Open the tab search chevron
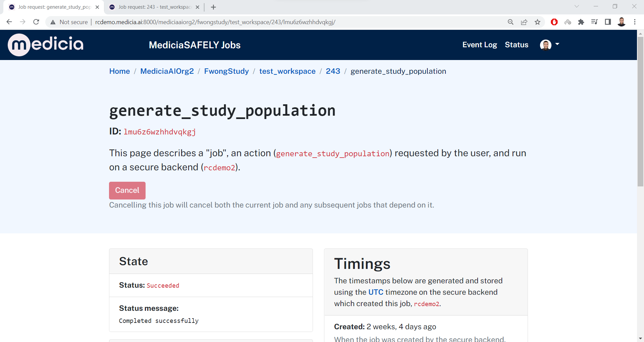The width and height of the screenshot is (644, 342). pos(577,6)
